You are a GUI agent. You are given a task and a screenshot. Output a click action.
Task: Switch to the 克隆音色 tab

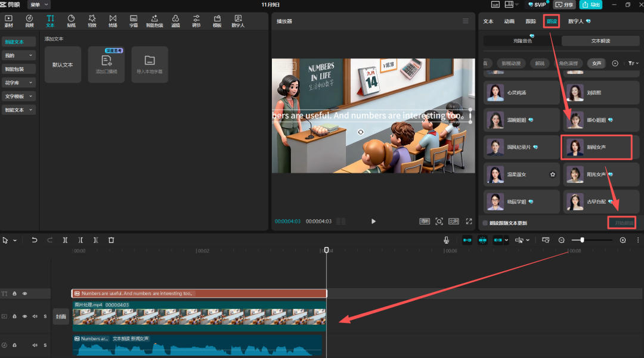click(521, 41)
